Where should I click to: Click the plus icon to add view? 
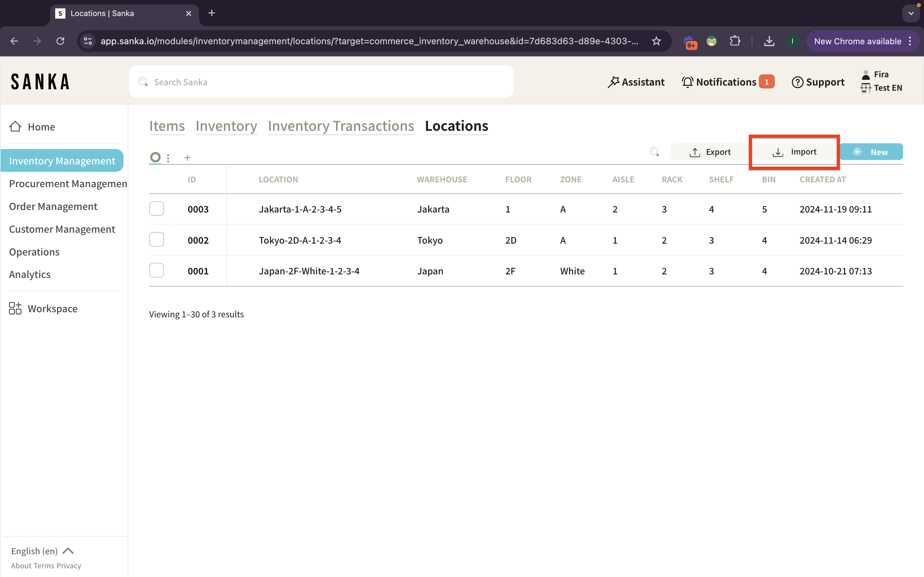coord(187,158)
